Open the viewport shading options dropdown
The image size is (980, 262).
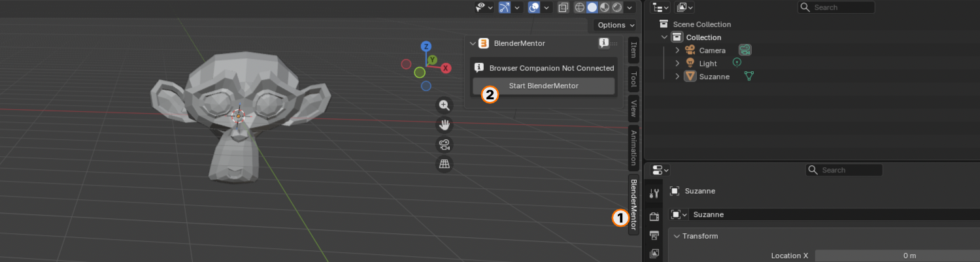[630, 7]
